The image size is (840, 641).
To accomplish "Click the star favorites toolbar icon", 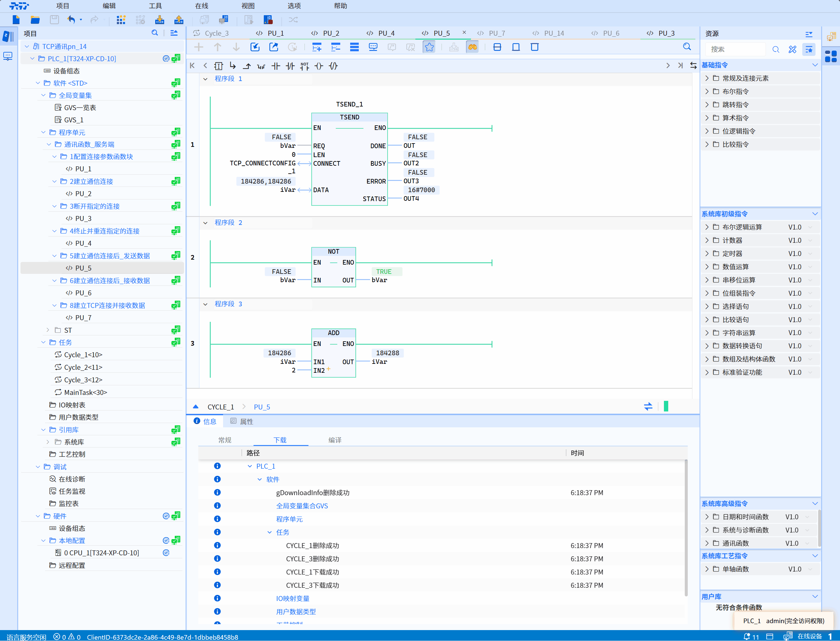I will point(429,47).
